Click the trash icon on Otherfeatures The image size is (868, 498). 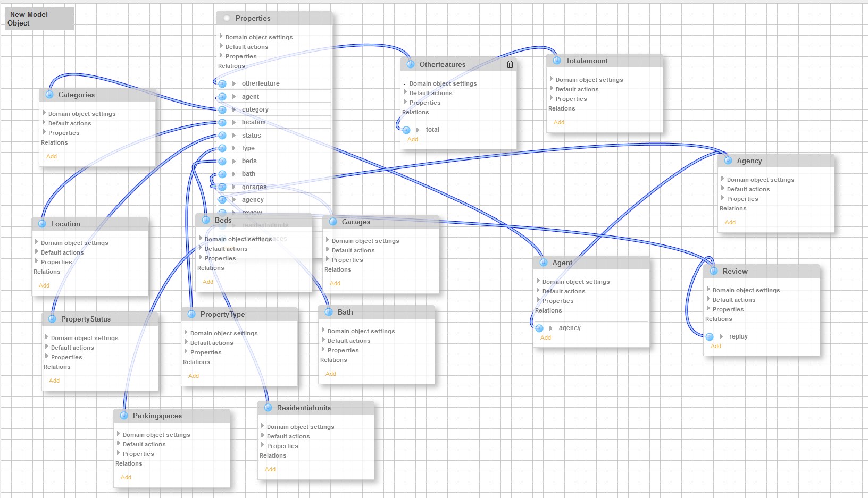(x=510, y=64)
